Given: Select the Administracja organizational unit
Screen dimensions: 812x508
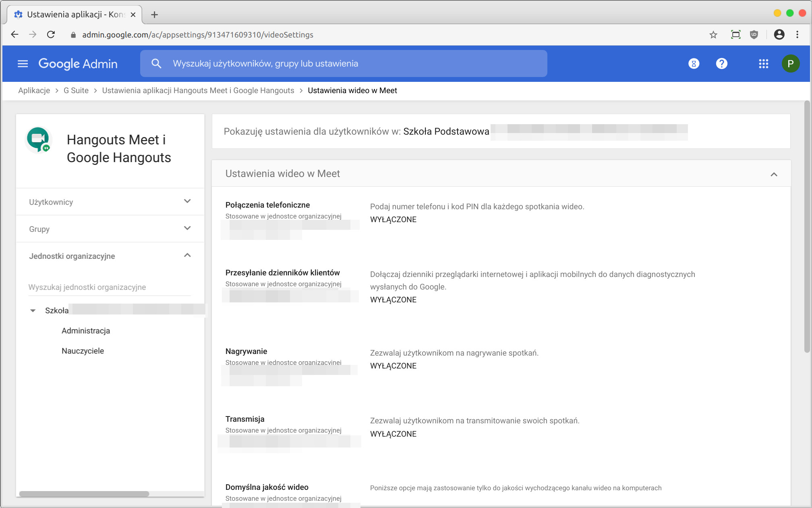Looking at the screenshot, I should [86, 331].
